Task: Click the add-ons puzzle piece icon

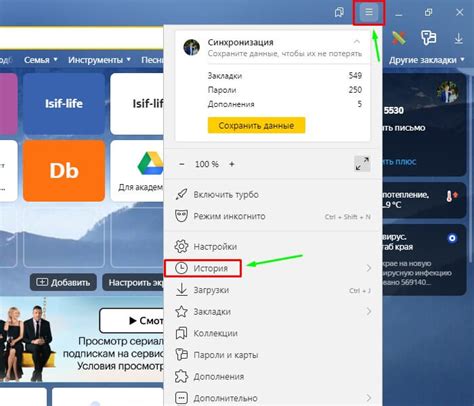Action: (x=182, y=376)
